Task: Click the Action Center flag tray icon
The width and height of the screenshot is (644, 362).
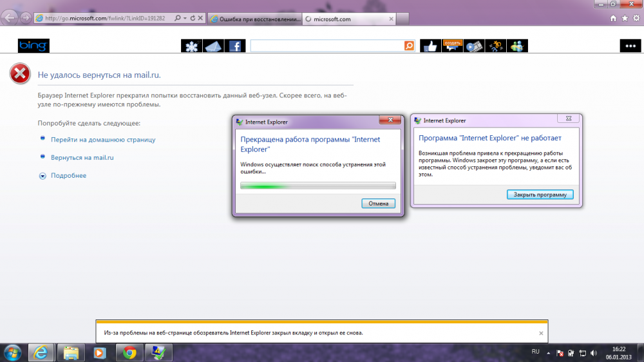Action: tap(560, 353)
